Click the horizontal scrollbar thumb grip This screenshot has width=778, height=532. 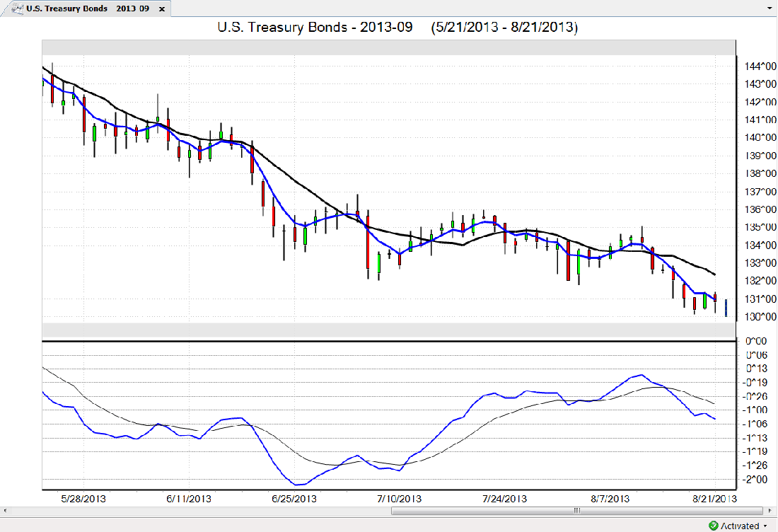coord(577,511)
